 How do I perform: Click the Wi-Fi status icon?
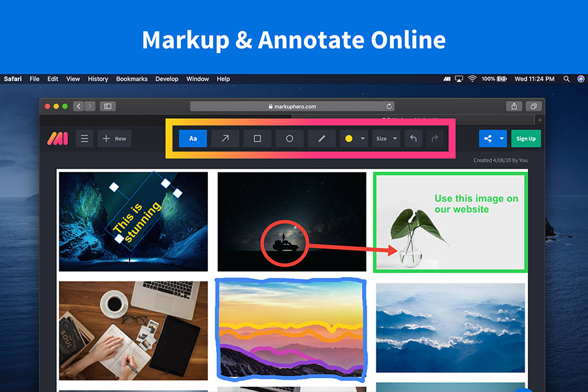472,79
